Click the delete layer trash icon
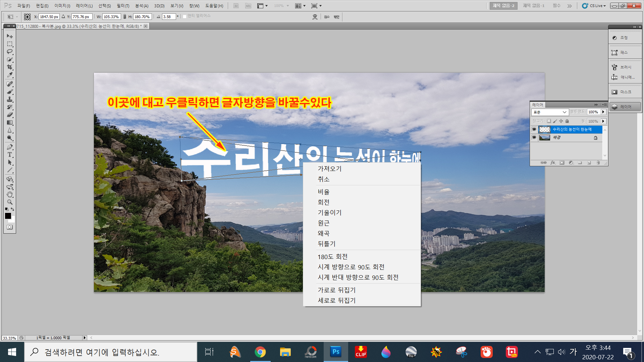Image resolution: width=644 pixels, height=362 pixels. point(598,163)
